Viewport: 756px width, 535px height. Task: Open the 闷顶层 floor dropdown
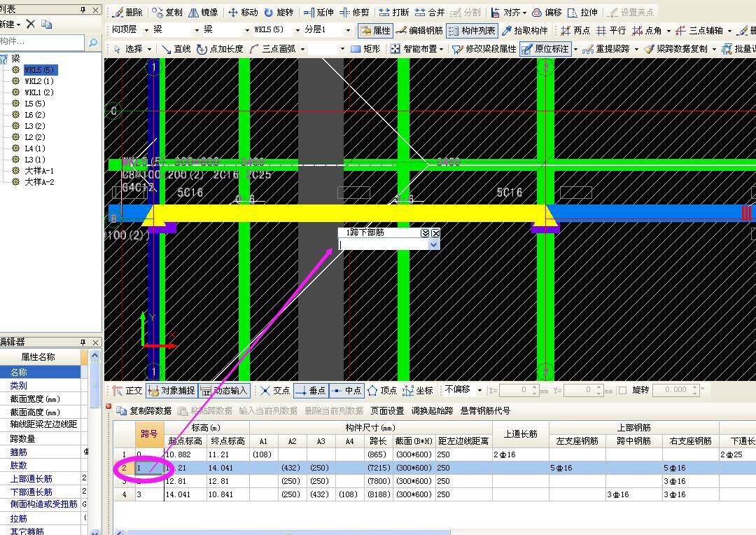[x=146, y=30]
